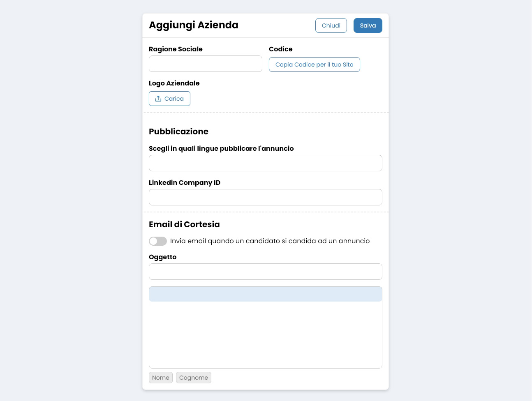Open the publication languages selection field
The image size is (532, 401).
265,163
